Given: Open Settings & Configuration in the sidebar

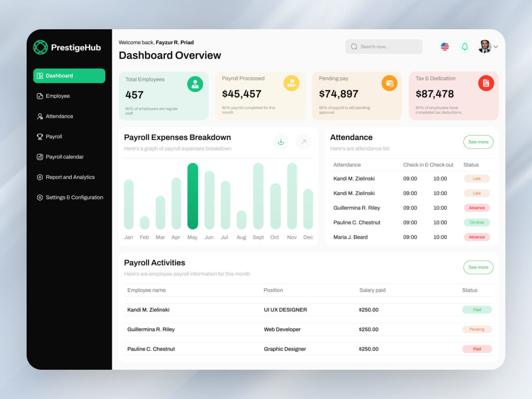Looking at the screenshot, I should (69, 197).
